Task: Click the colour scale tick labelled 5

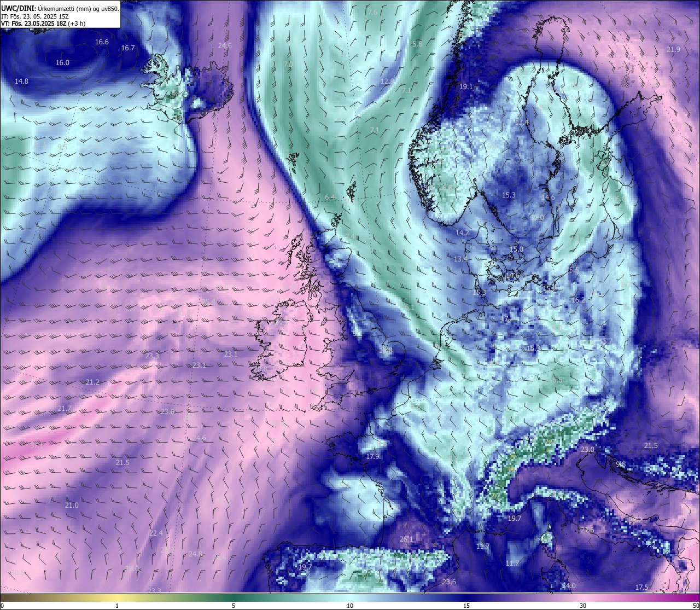Action: [x=234, y=606]
